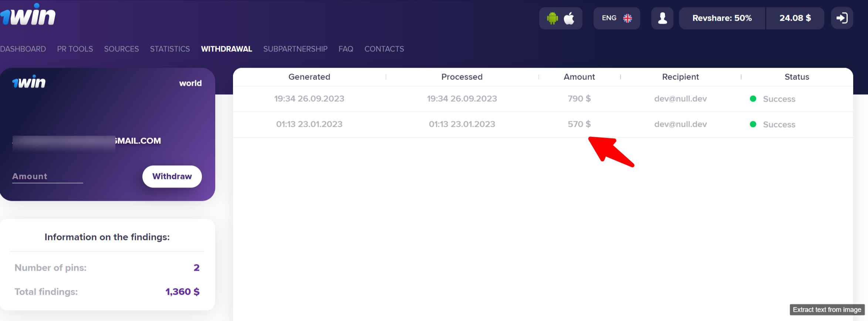Click the Extract text from image label
This screenshot has height=321, width=868.
tap(827, 310)
